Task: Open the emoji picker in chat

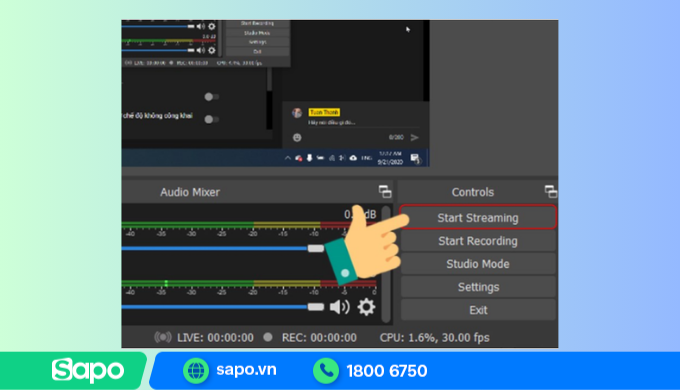Action: 297,138
